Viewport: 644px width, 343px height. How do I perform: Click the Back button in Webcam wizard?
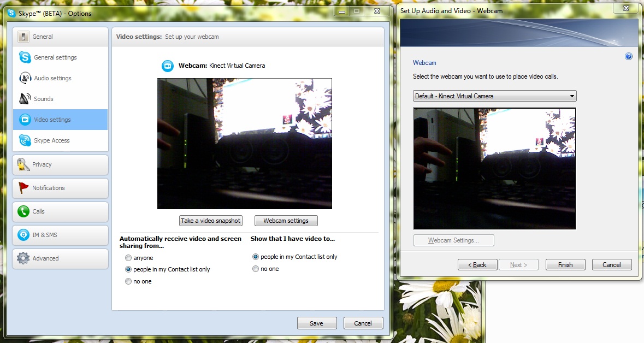(477, 265)
